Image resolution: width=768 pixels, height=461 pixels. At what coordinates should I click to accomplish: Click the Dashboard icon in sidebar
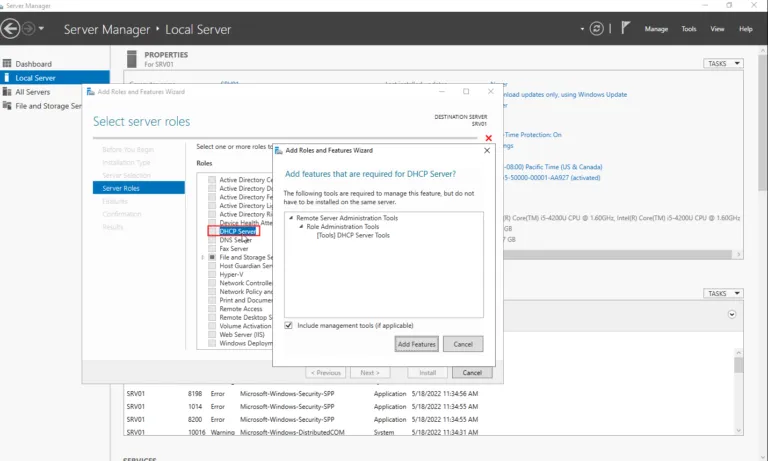point(7,63)
